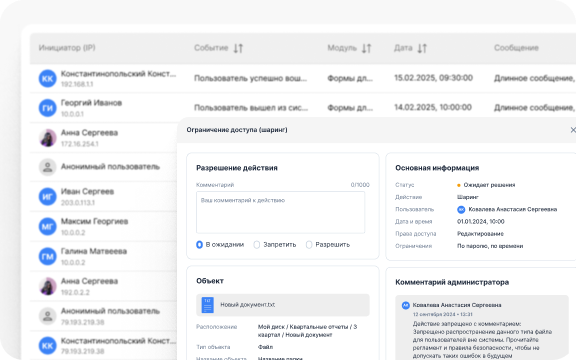Click the Комментарий администратора heading

(452, 282)
